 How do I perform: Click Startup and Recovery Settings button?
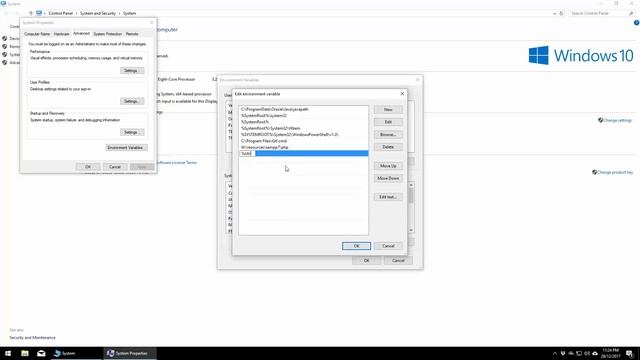point(132,132)
